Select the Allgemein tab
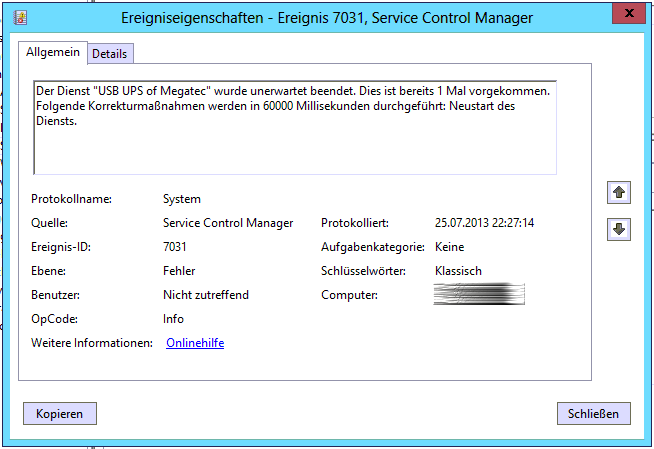This screenshot has height=449, width=654. coord(52,52)
